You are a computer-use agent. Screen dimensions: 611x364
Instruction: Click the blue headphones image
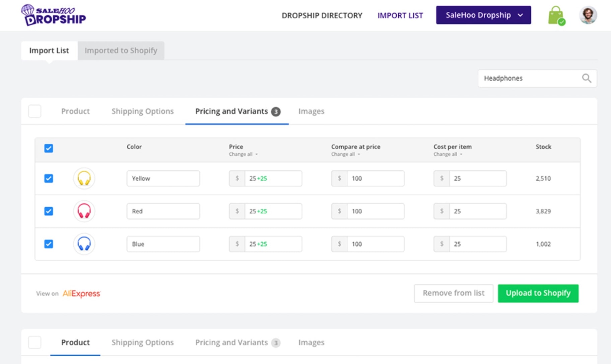[84, 244]
